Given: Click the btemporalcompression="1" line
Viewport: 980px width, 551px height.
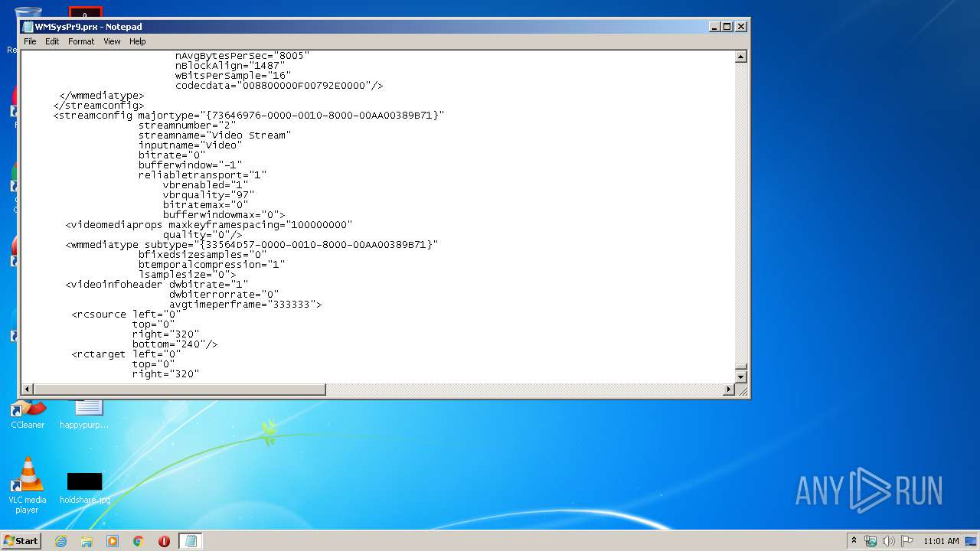Looking at the screenshot, I should 211,265.
